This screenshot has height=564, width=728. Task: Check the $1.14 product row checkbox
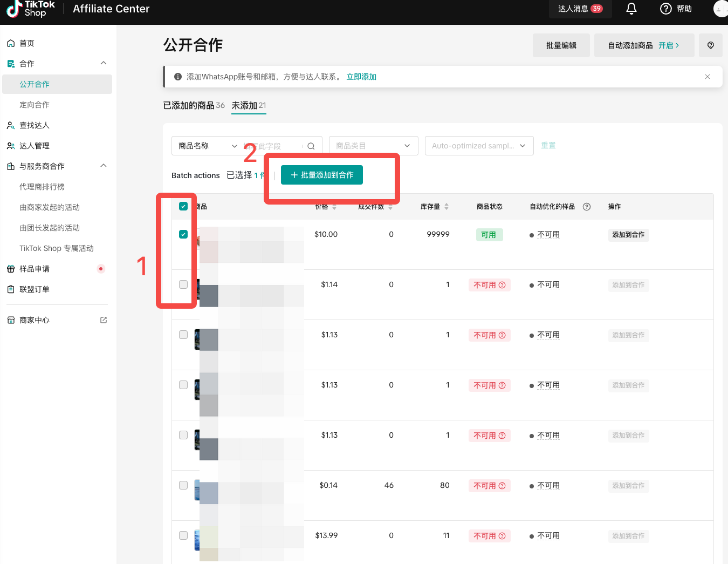coord(183,284)
